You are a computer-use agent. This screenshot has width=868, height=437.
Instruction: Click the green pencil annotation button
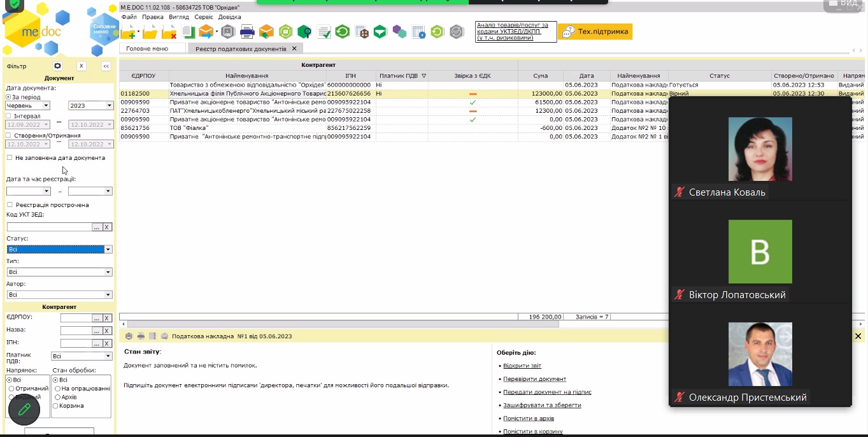click(24, 408)
